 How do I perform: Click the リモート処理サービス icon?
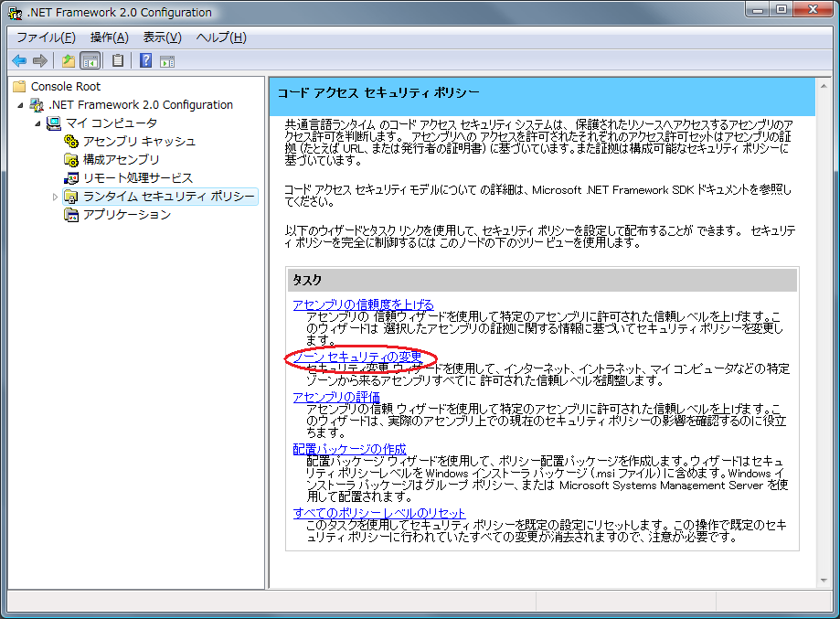pyautogui.click(x=71, y=178)
